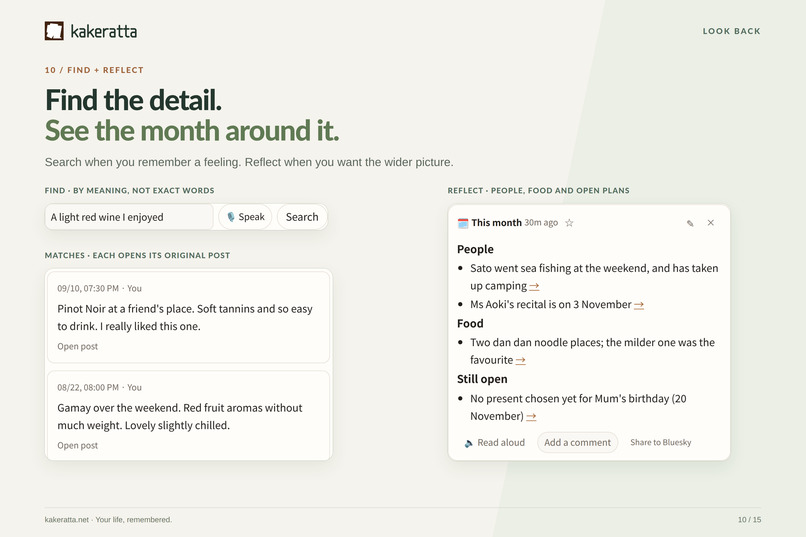This screenshot has width=806, height=537.
Task: Focus the search field with red wine query
Action: (x=129, y=217)
